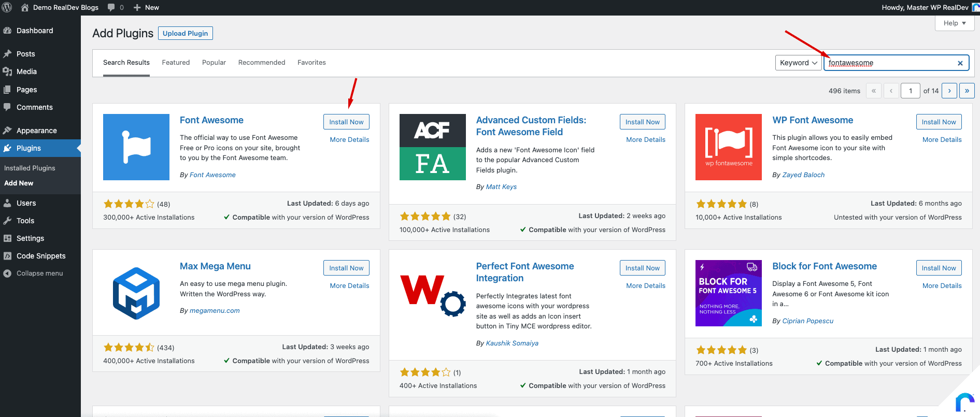Click the plus New icon in admin bar
The height and width of the screenshot is (417, 980).
click(137, 7)
